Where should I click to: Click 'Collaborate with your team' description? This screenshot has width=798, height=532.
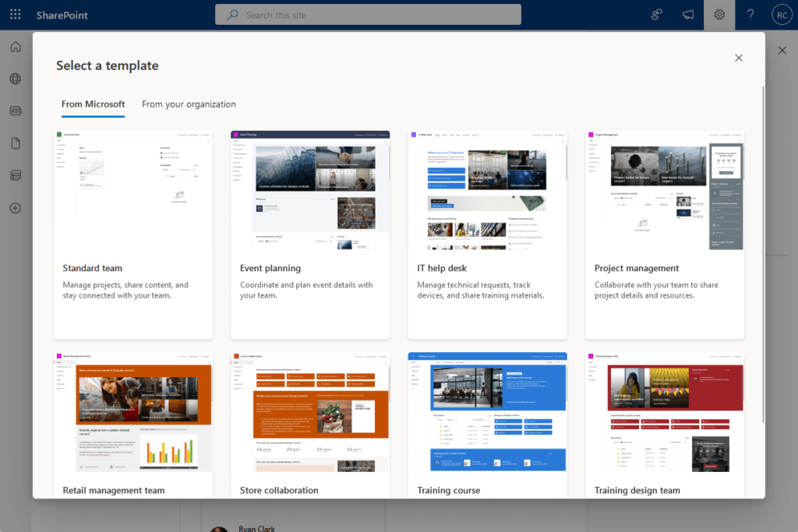656,290
